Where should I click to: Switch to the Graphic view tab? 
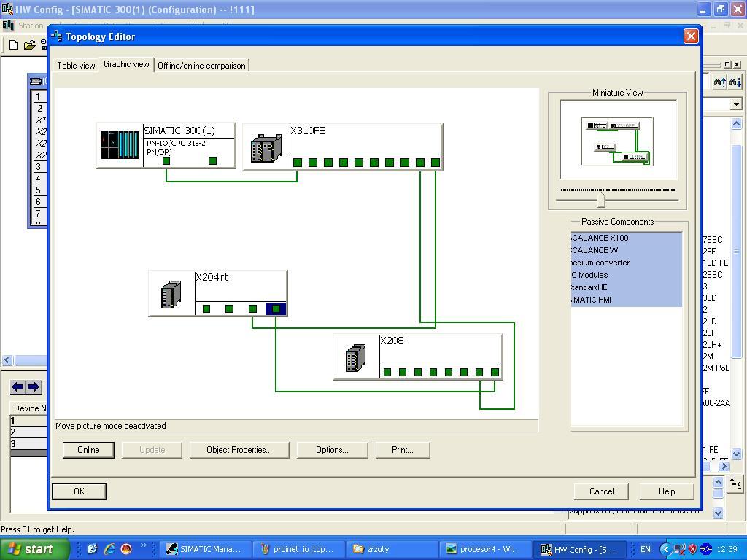pyautogui.click(x=126, y=64)
